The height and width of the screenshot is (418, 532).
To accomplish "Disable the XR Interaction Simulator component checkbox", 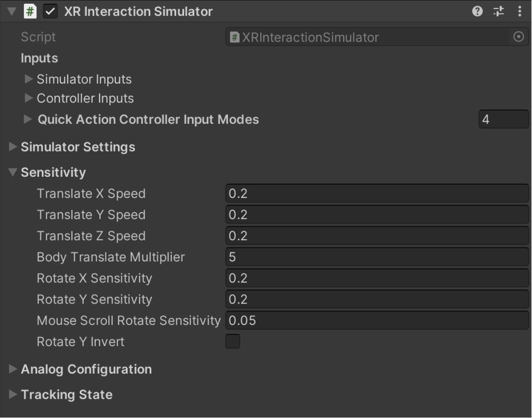I will (x=50, y=12).
